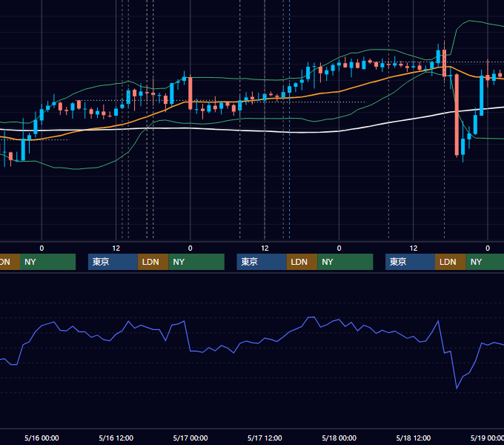Select the 5/16 東京 session block
The width and height of the screenshot is (504, 445).
tap(113, 262)
